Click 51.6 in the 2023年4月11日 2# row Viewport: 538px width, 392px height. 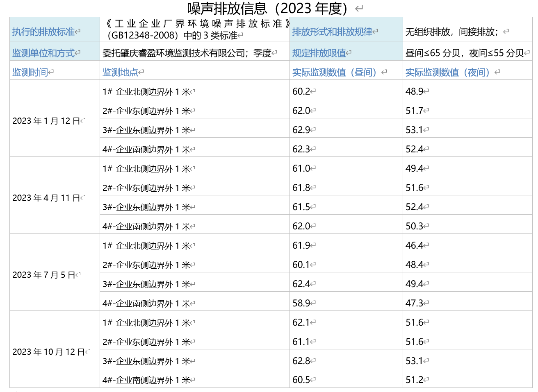[x=415, y=188]
